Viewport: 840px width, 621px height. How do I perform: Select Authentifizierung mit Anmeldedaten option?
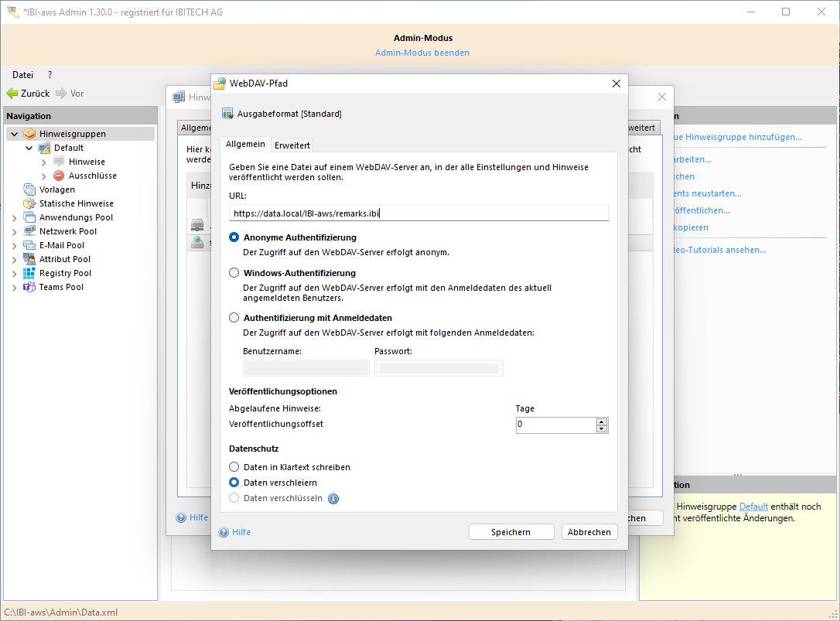tap(234, 318)
